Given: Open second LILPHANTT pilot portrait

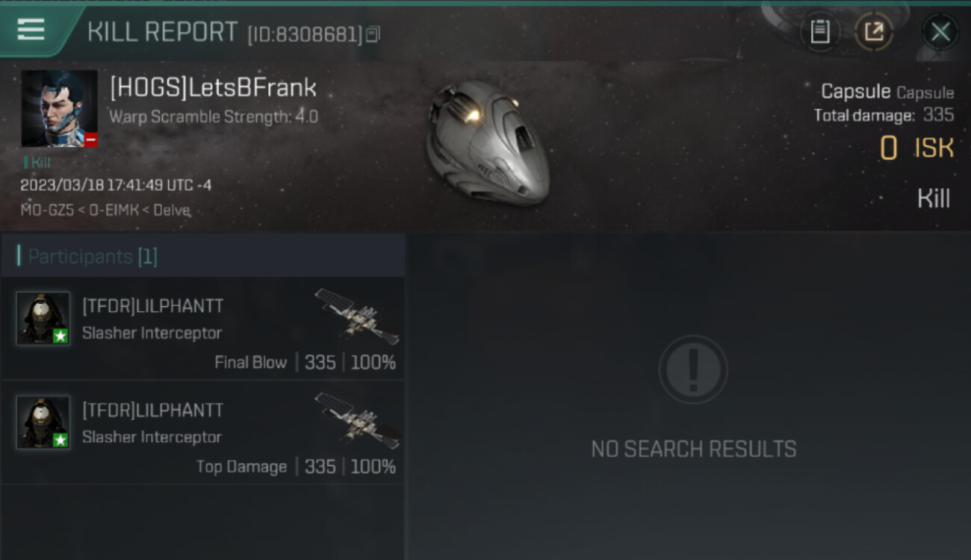Looking at the screenshot, I should click(43, 423).
